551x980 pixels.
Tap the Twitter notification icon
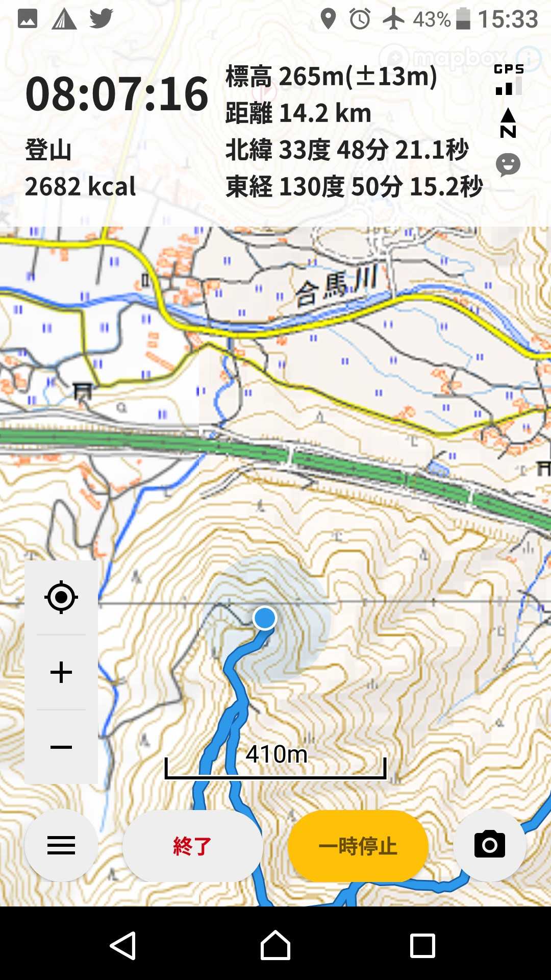(x=101, y=19)
